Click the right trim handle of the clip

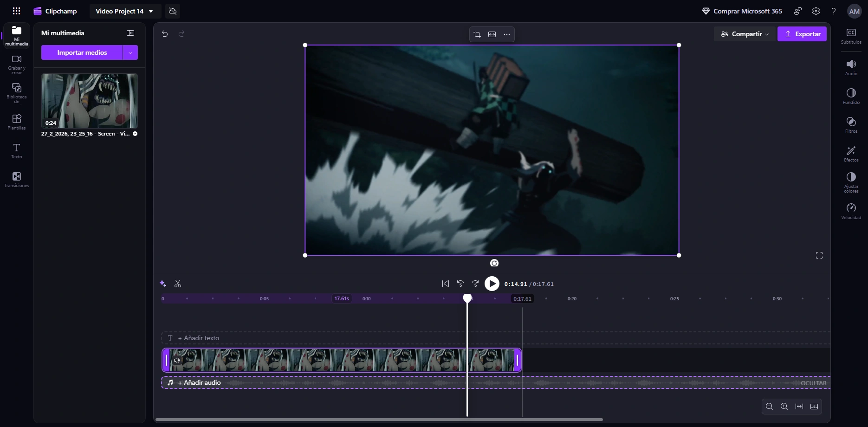tap(517, 360)
